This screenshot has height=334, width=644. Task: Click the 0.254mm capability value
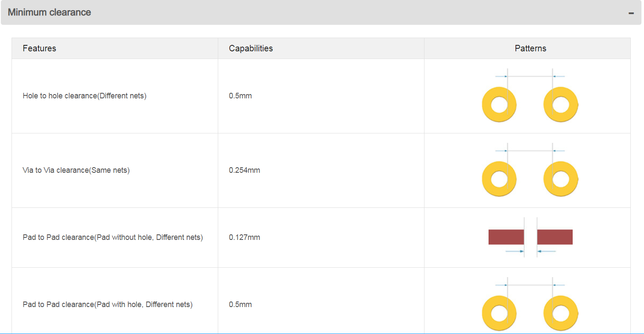pyautogui.click(x=244, y=170)
